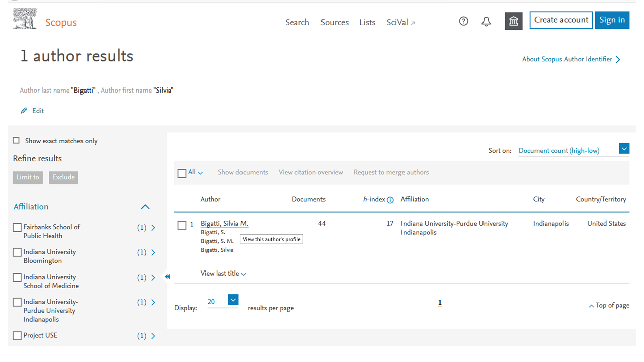Check Indiana University Bloomington affiliation
Screen dimensions: 644x362
(x=17, y=252)
